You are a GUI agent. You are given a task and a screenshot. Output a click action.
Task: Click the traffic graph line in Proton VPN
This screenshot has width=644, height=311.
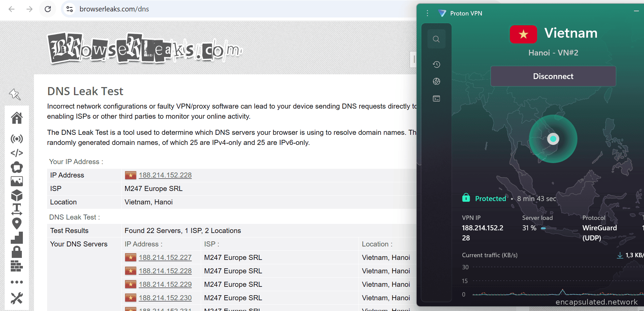(558, 293)
